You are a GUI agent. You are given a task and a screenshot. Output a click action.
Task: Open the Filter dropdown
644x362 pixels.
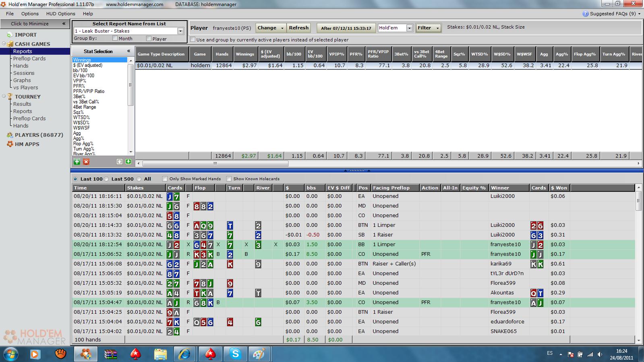coord(428,28)
